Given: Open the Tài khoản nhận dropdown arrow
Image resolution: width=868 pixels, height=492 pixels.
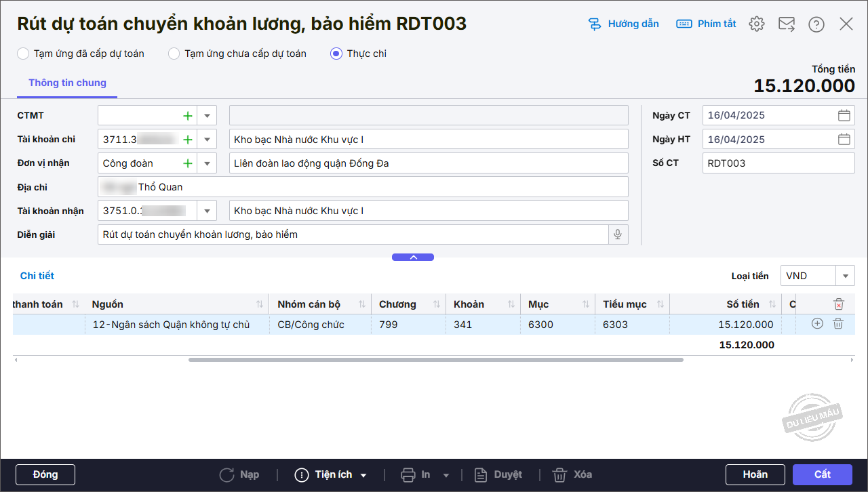Looking at the screenshot, I should [207, 211].
